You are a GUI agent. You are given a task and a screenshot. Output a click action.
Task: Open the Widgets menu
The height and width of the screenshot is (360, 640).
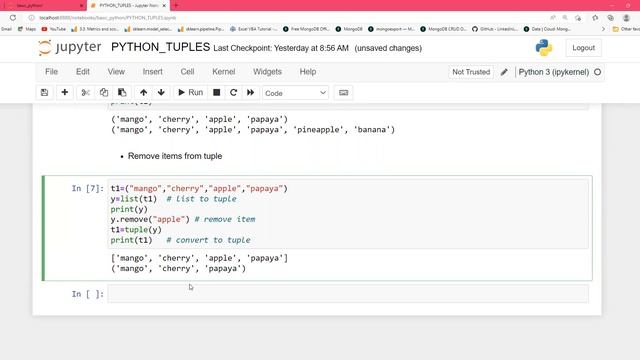pos(267,71)
